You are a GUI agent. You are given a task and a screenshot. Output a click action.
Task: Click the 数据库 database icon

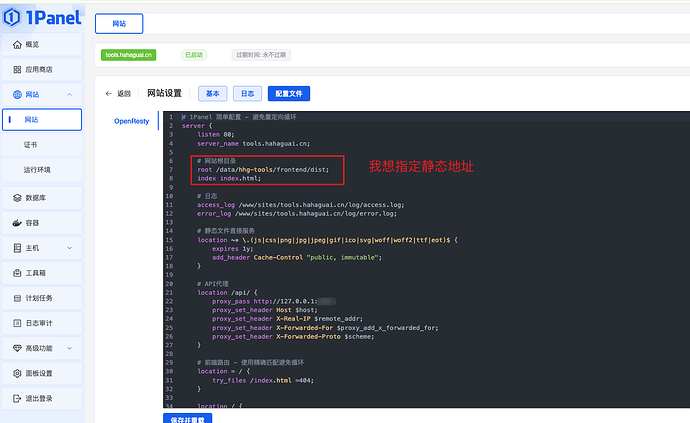17,198
